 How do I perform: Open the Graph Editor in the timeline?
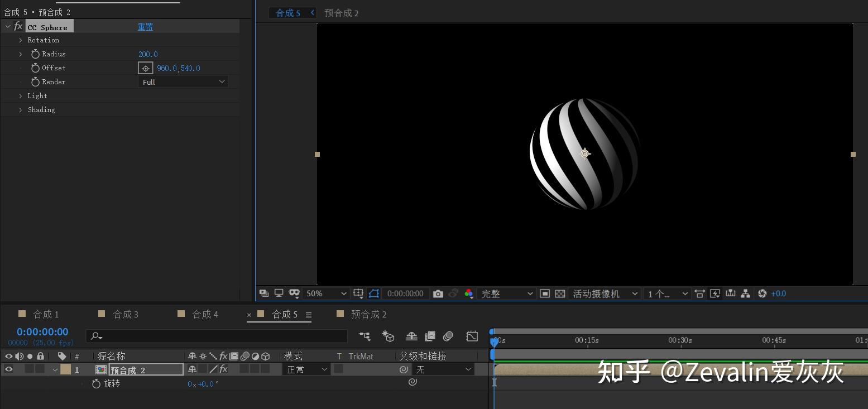[x=472, y=336]
